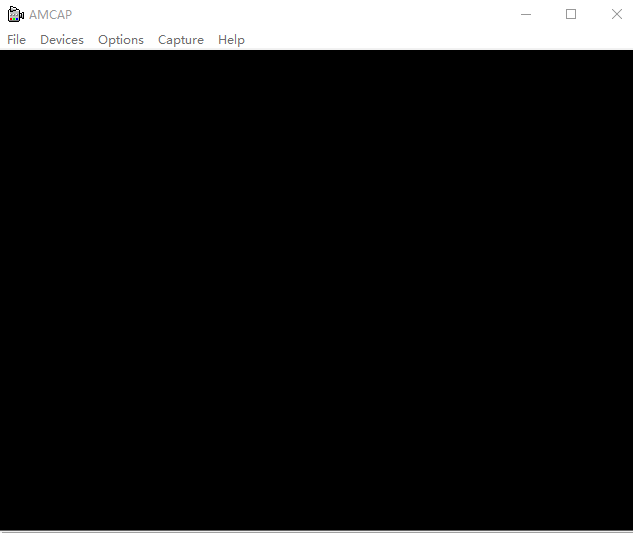Expand Options to view preview settings
Image resolution: width=633 pixels, height=533 pixels.
[121, 40]
